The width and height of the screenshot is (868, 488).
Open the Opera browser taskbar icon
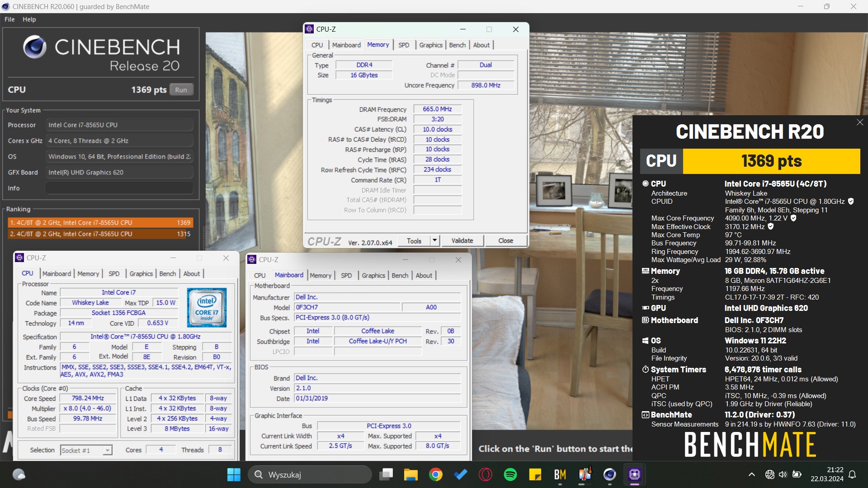tap(486, 474)
